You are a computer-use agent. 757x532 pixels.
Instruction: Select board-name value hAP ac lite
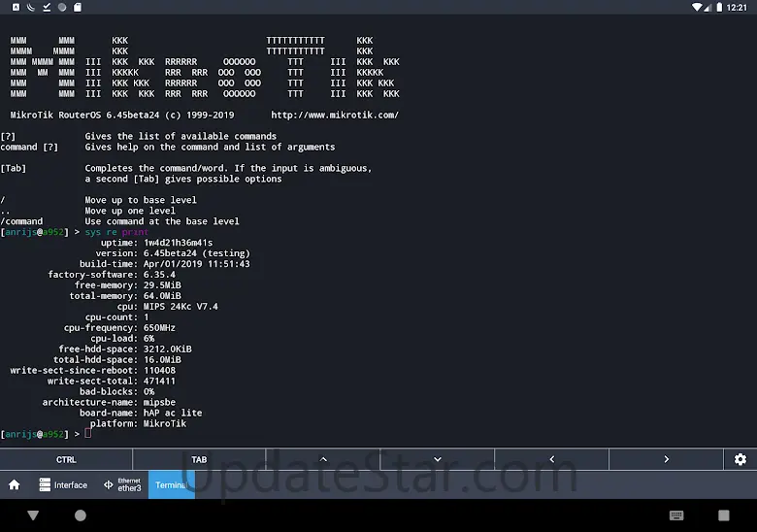pos(173,413)
